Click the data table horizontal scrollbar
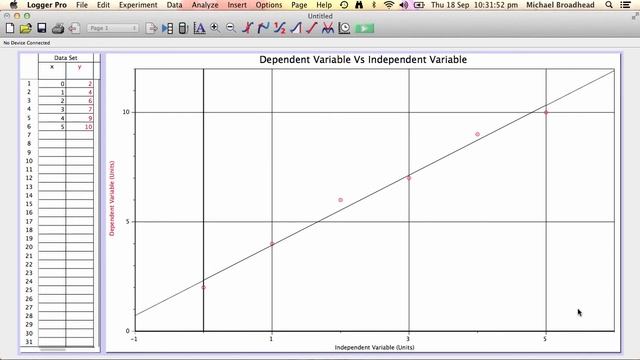Viewport: 640px width, 360px height. click(x=53, y=349)
